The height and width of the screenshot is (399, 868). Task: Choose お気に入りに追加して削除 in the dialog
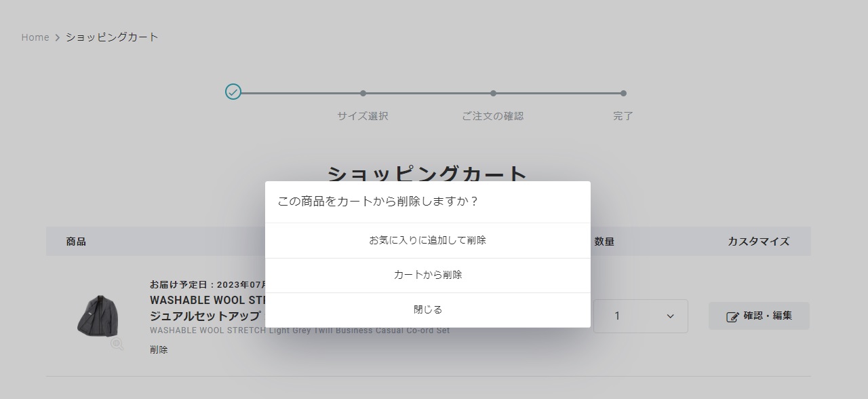[427, 240]
